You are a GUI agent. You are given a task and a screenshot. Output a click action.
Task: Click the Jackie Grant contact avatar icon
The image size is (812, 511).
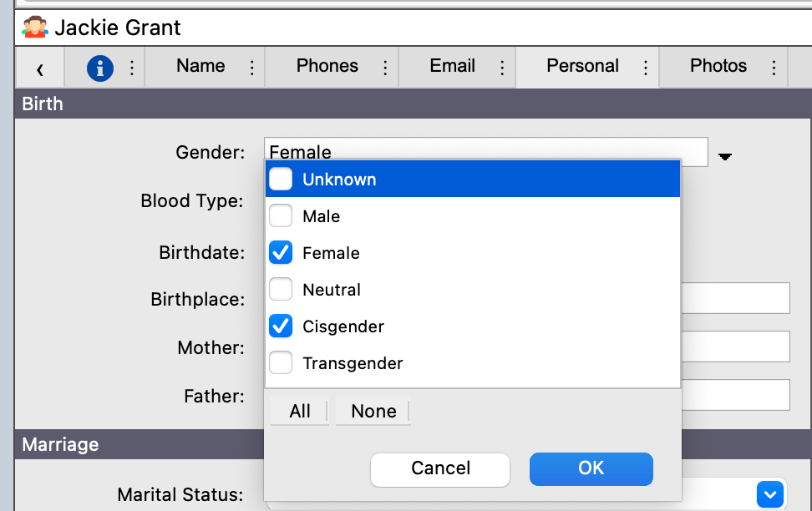pos(34,28)
